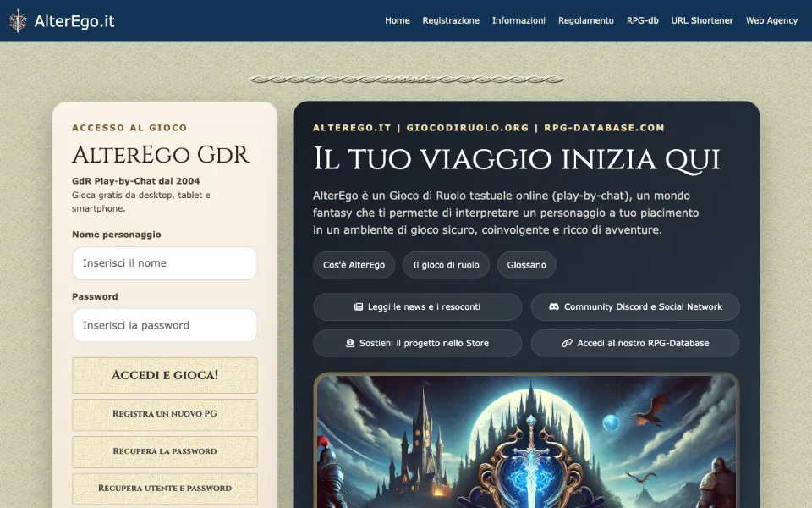The width and height of the screenshot is (812, 508).
Task: Click the Discord icon in Community button
Action: coord(553,306)
